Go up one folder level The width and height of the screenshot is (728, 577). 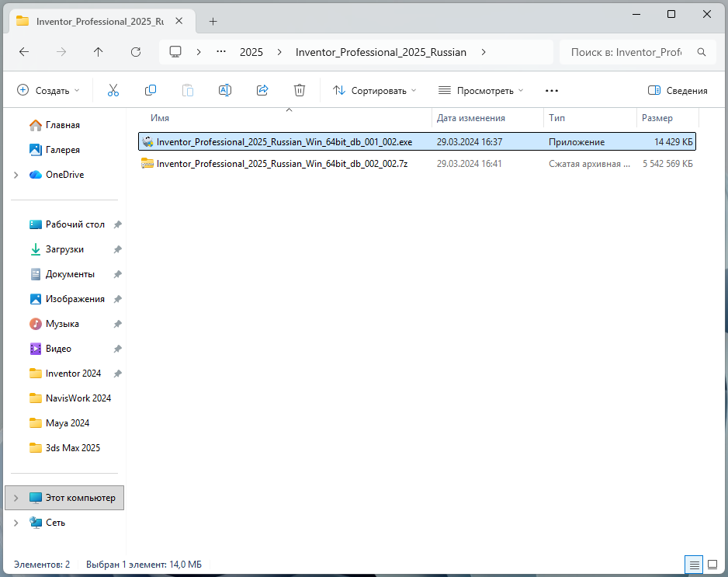[x=98, y=52]
